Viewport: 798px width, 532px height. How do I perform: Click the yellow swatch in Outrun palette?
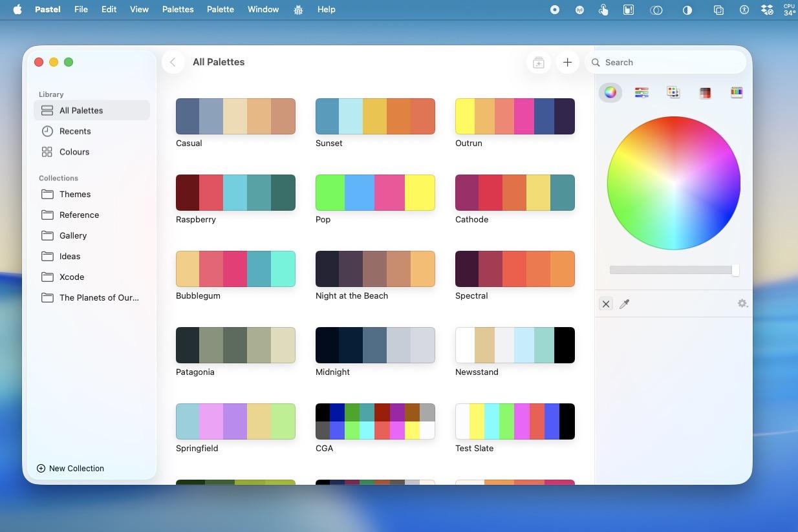[x=465, y=116]
